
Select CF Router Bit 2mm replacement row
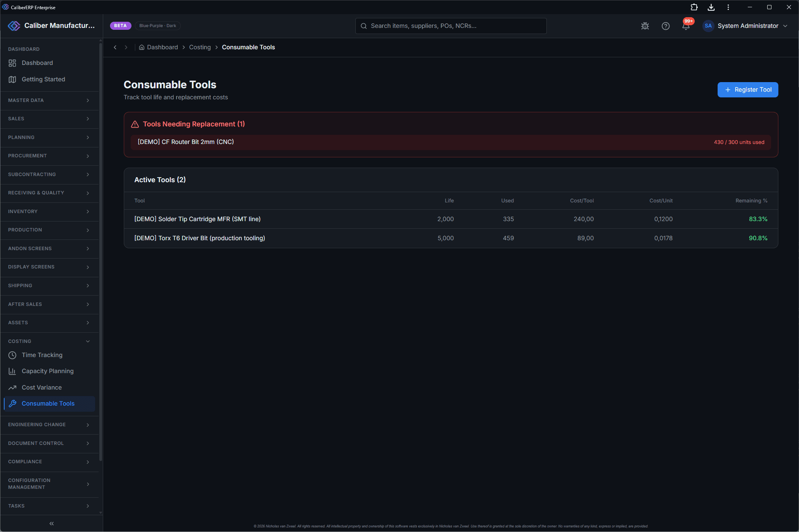click(451, 142)
